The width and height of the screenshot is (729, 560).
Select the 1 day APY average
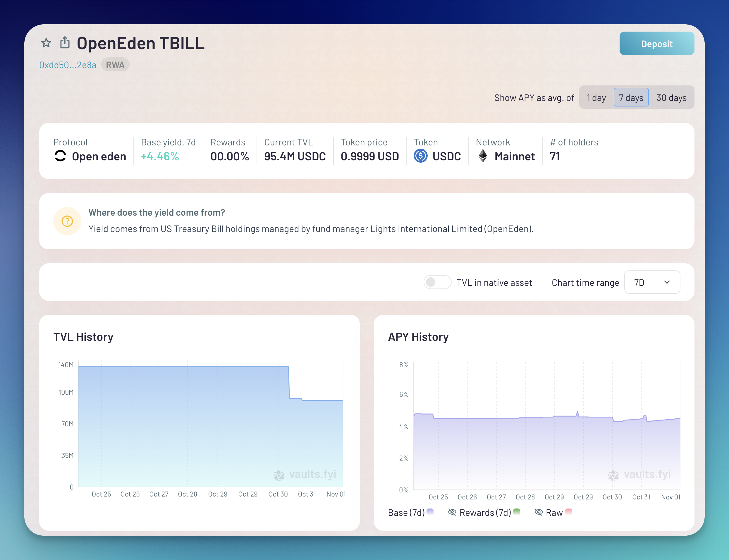pyautogui.click(x=596, y=98)
